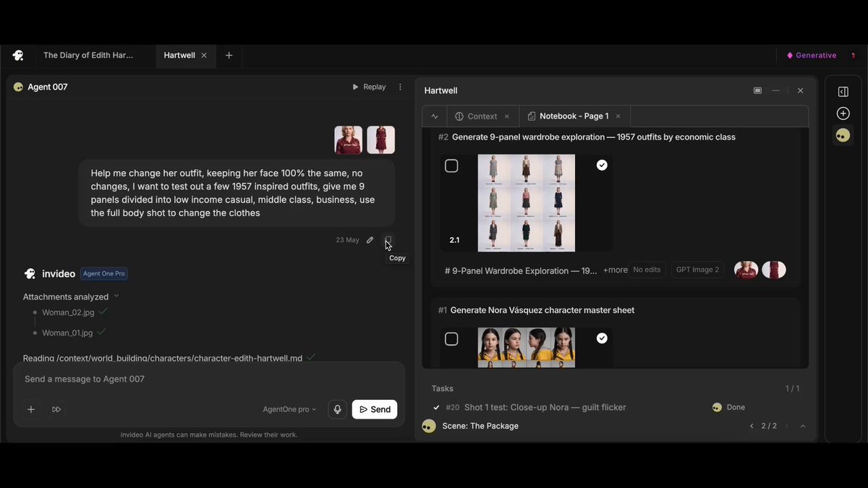Viewport: 868px width, 488px height.
Task: Click the microphone voice input icon
Action: (337, 409)
